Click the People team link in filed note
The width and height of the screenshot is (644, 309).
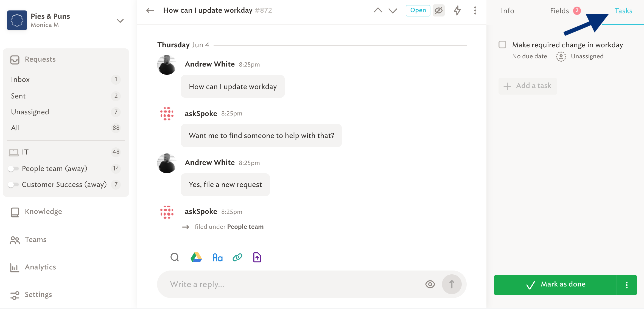tap(245, 227)
